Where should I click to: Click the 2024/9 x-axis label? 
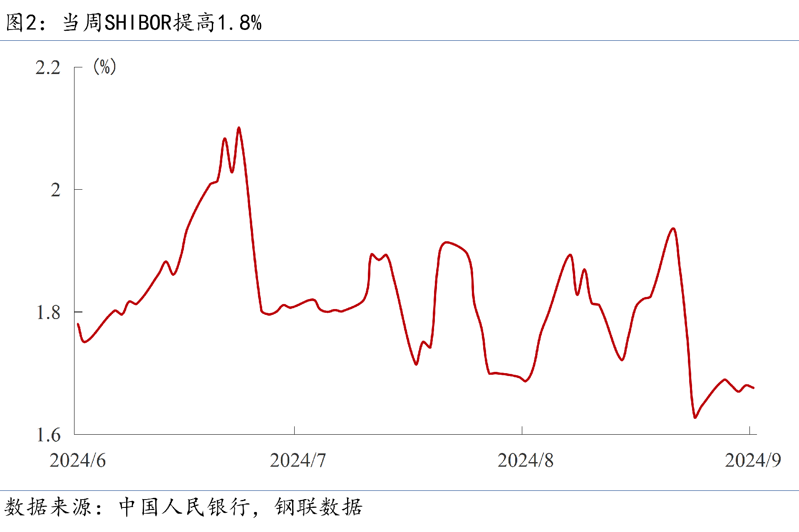click(752, 460)
